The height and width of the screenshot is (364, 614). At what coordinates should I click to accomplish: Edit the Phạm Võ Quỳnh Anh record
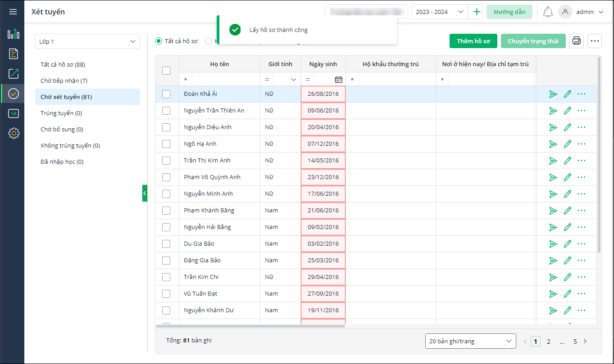[568, 177]
